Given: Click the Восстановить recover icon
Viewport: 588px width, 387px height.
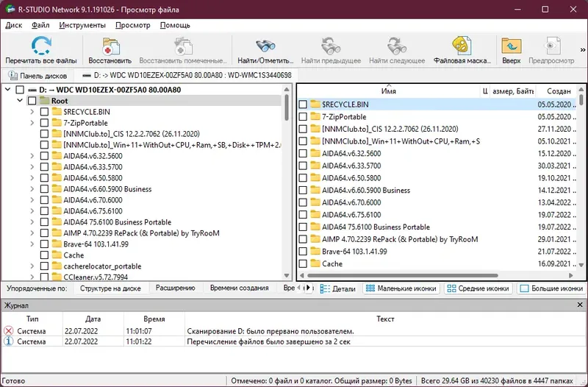Looking at the screenshot, I should point(110,46).
